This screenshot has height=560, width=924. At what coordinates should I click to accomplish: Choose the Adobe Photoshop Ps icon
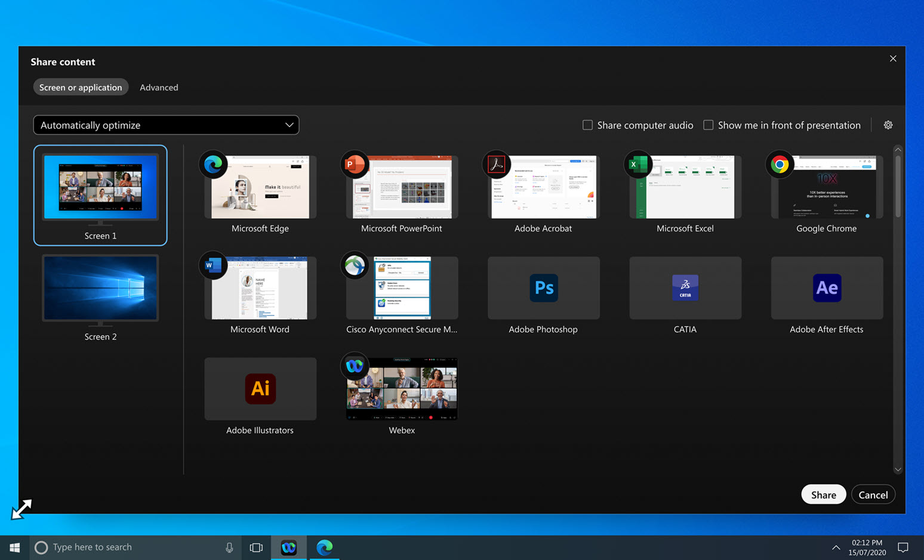click(x=544, y=288)
